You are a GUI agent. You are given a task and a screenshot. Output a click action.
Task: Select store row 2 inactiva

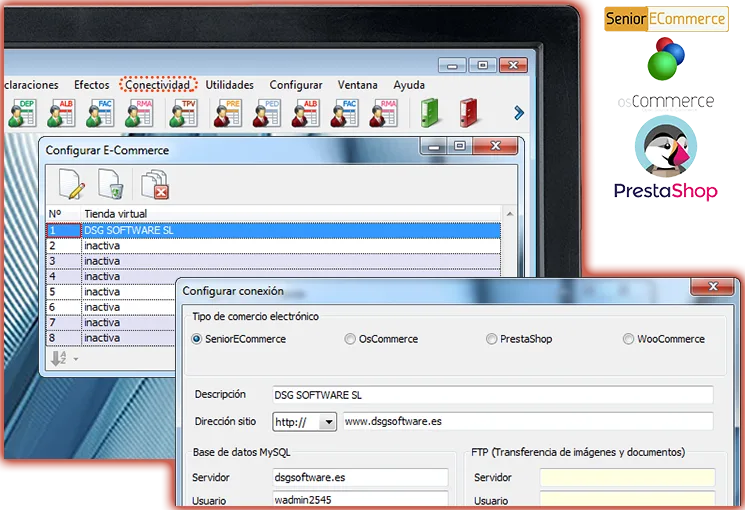273,246
